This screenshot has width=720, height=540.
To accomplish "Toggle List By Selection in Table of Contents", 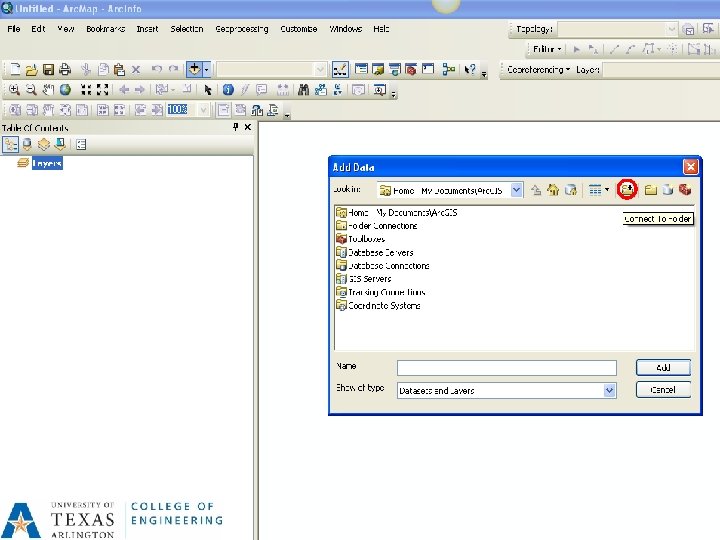I will [x=60, y=145].
